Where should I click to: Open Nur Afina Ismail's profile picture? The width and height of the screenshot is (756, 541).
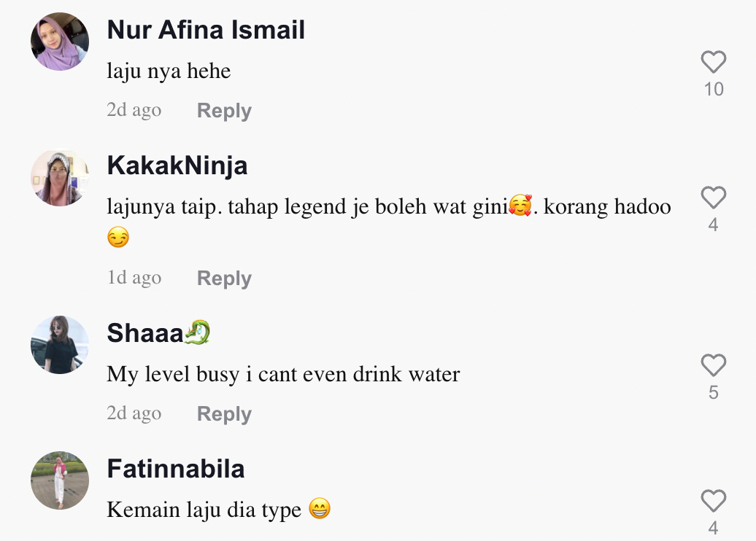tap(60, 42)
